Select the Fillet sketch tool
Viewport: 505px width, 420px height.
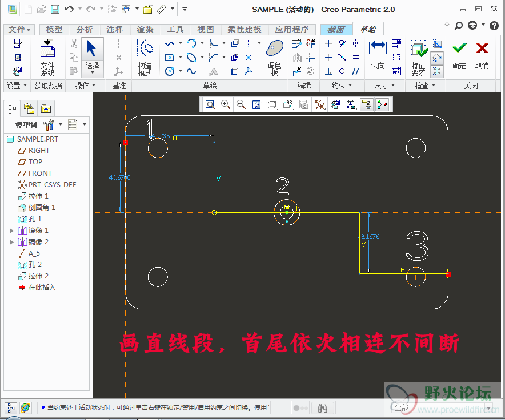[213, 43]
